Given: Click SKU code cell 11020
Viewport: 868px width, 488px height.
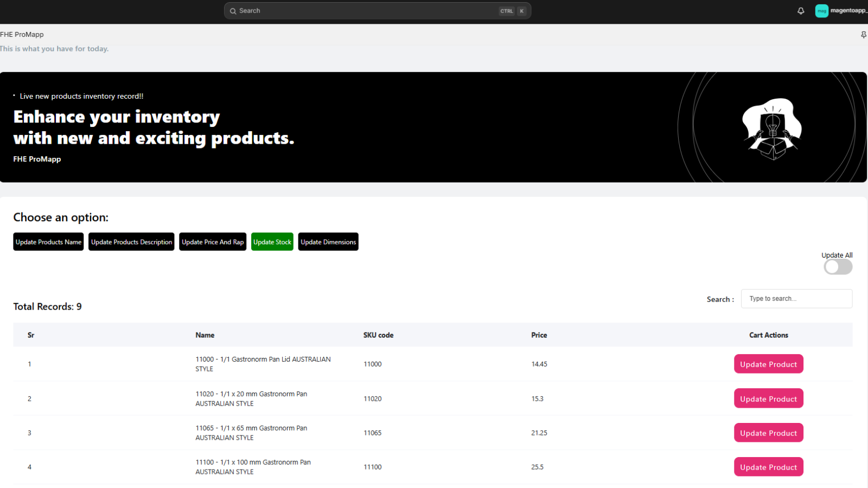Looking at the screenshot, I should (x=373, y=399).
